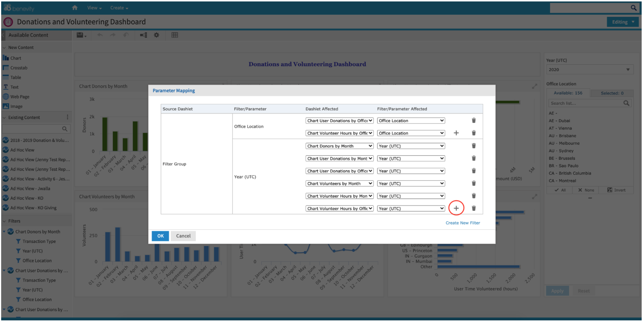Open first Office Location parameter dropdown

tap(411, 121)
